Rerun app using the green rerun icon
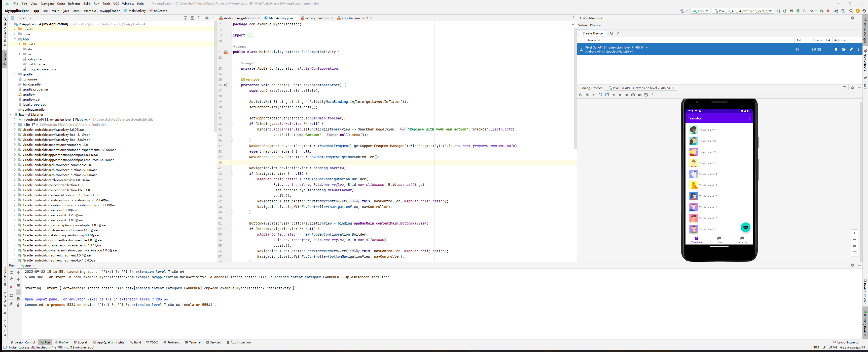The height and width of the screenshot is (352, 868). (x=11, y=273)
